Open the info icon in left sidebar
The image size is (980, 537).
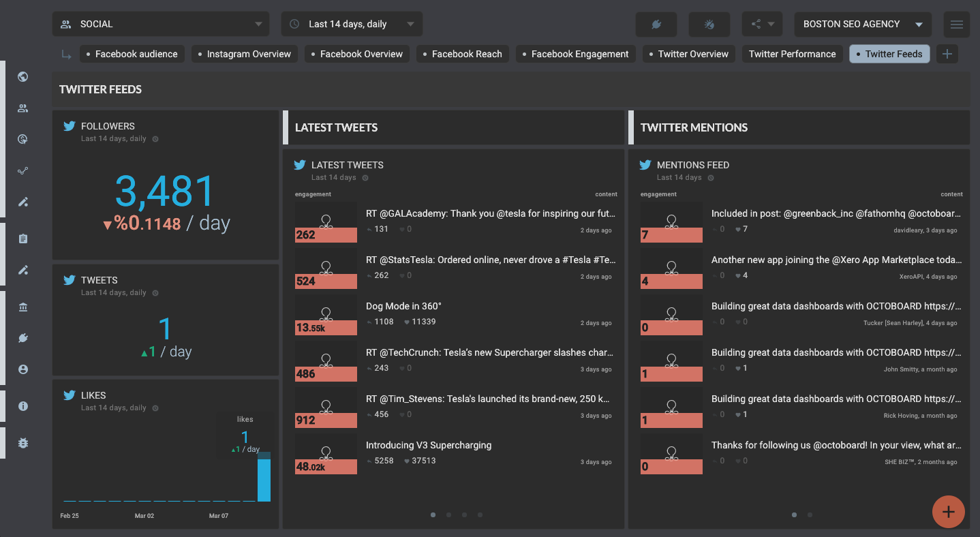(22, 406)
